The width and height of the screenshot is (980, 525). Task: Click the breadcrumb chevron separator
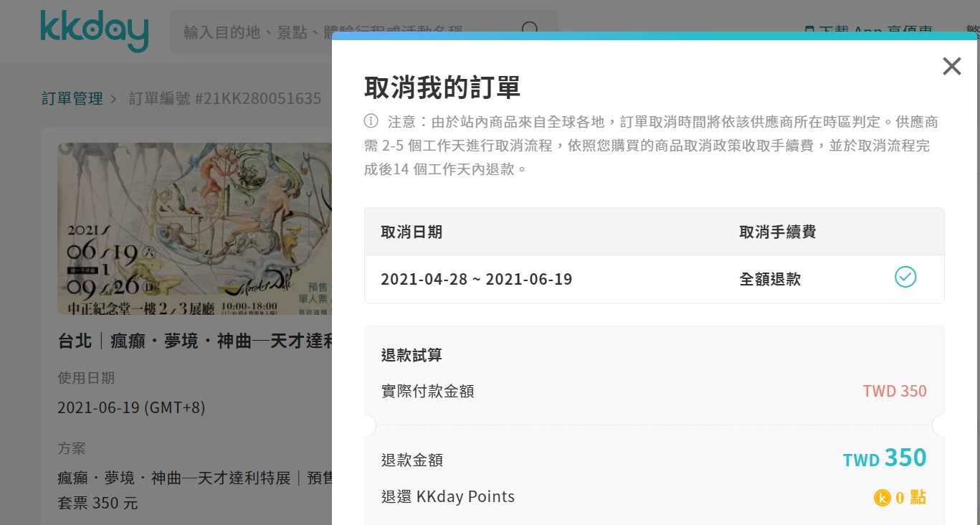click(113, 98)
